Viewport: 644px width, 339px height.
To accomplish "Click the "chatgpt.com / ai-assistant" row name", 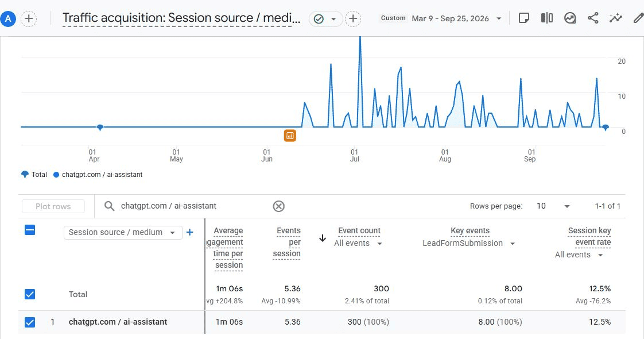I will pos(118,322).
